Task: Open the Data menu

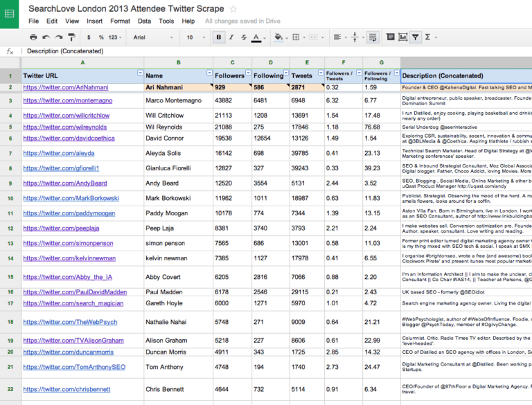Action: point(144,21)
